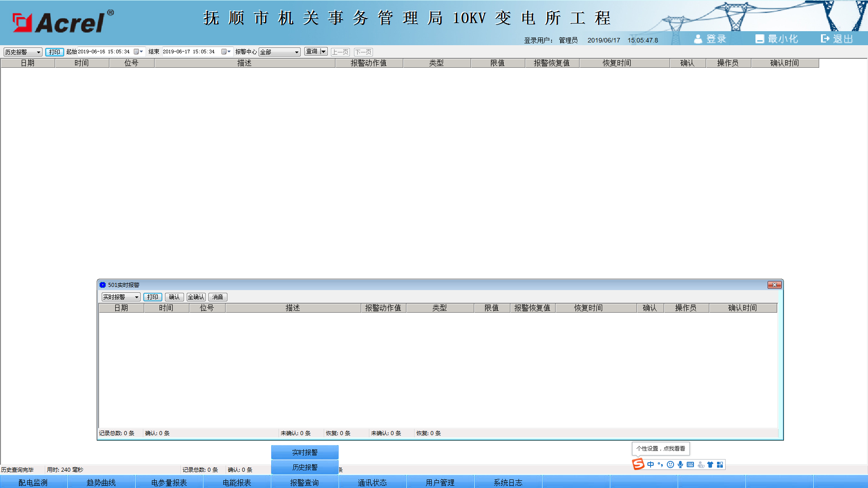The height and width of the screenshot is (488, 868).
Task: Click the 最小化 minimize icon in header
Action: [x=759, y=39]
